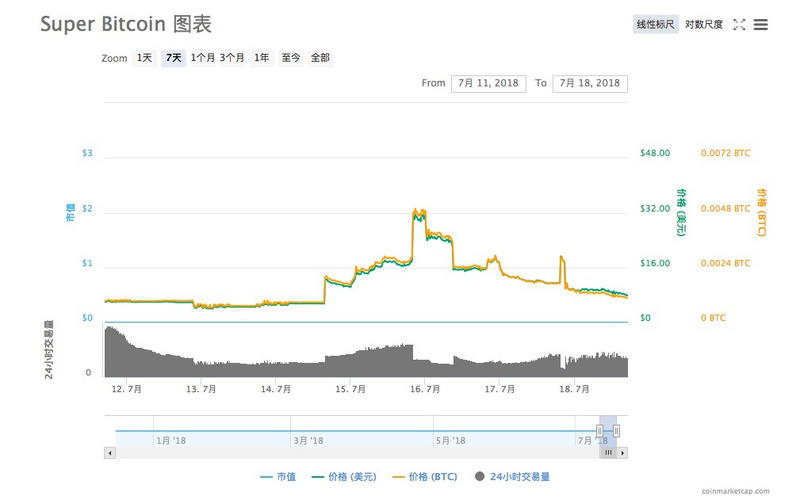Click the 16. 7月 axis label
The width and height of the screenshot is (800, 496).
pos(425,389)
